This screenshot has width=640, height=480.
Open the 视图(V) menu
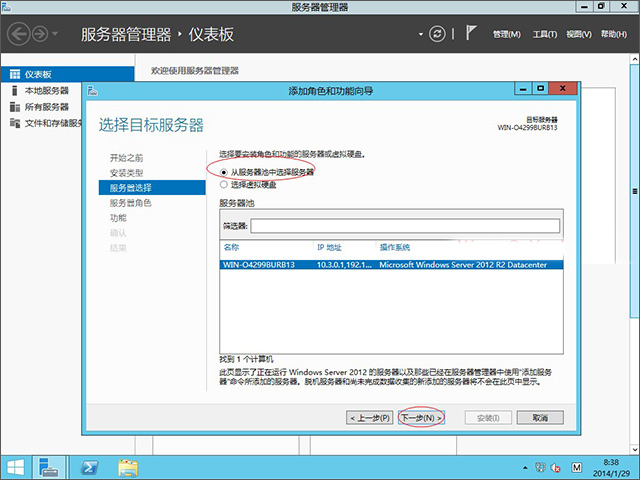tap(579, 34)
